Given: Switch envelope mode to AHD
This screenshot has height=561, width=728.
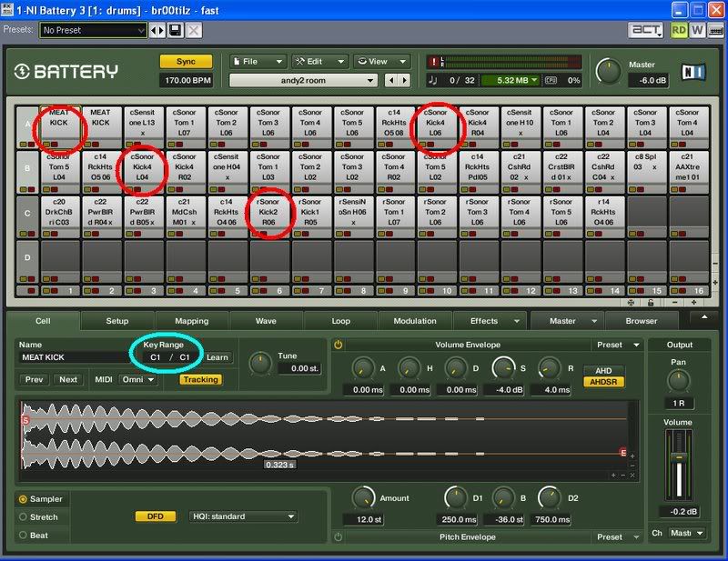Looking at the screenshot, I should pyautogui.click(x=603, y=371).
